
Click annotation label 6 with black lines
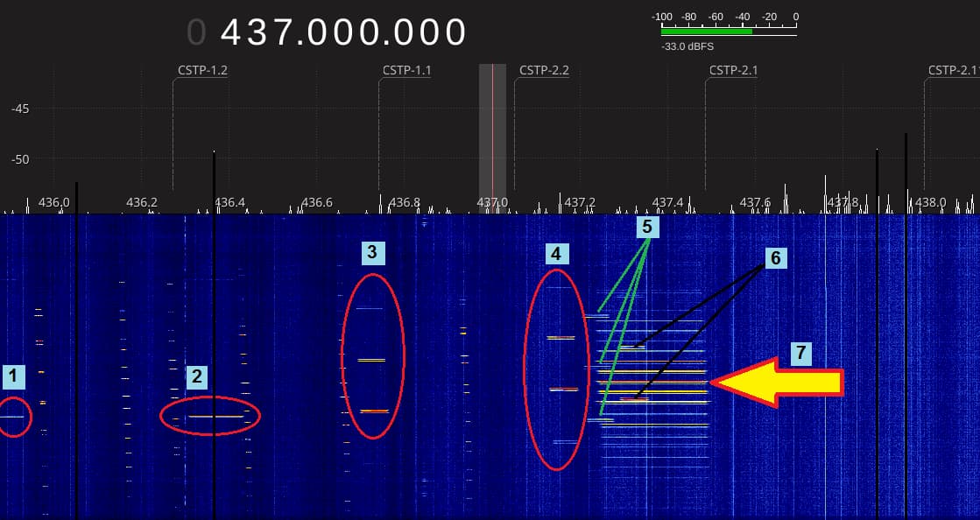pyautogui.click(x=775, y=257)
